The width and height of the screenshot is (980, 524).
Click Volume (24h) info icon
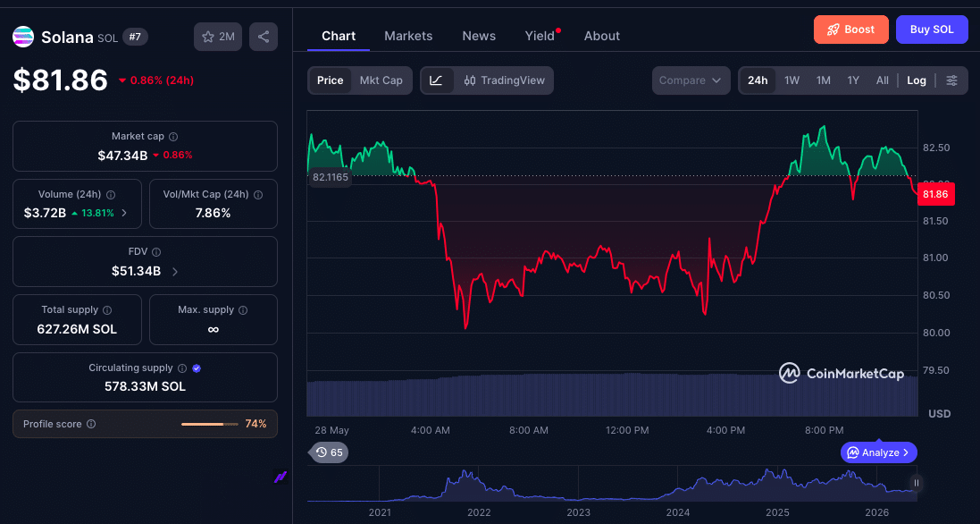coord(111,194)
